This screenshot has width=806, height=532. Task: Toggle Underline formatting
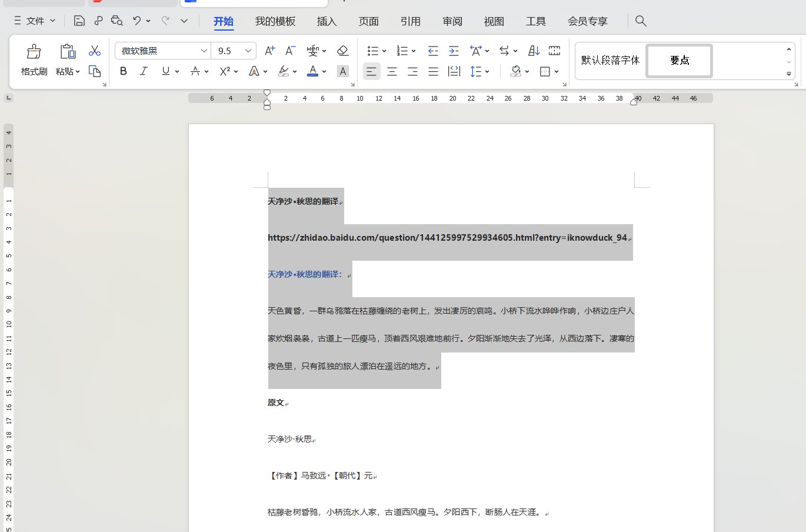tap(166, 71)
